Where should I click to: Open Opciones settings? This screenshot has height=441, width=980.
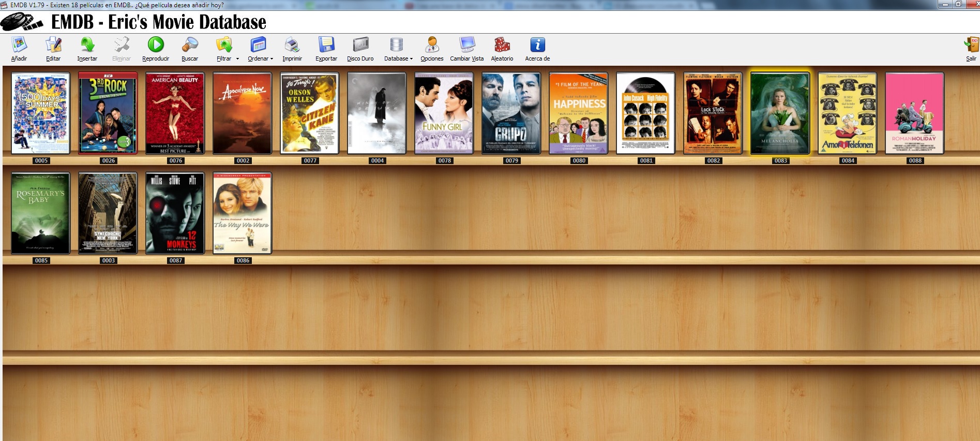[x=432, y=46]
